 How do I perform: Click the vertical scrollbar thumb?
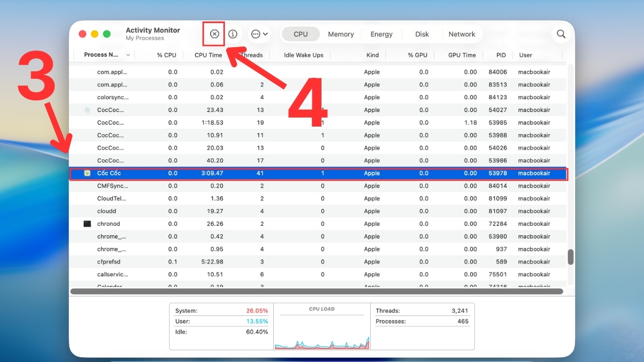point(570,257)
